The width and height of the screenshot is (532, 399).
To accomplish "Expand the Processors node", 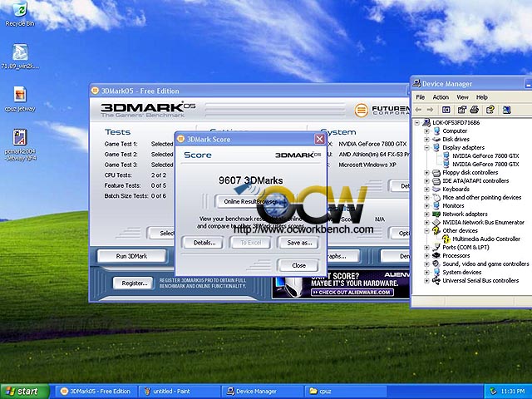I will [426, 255].
